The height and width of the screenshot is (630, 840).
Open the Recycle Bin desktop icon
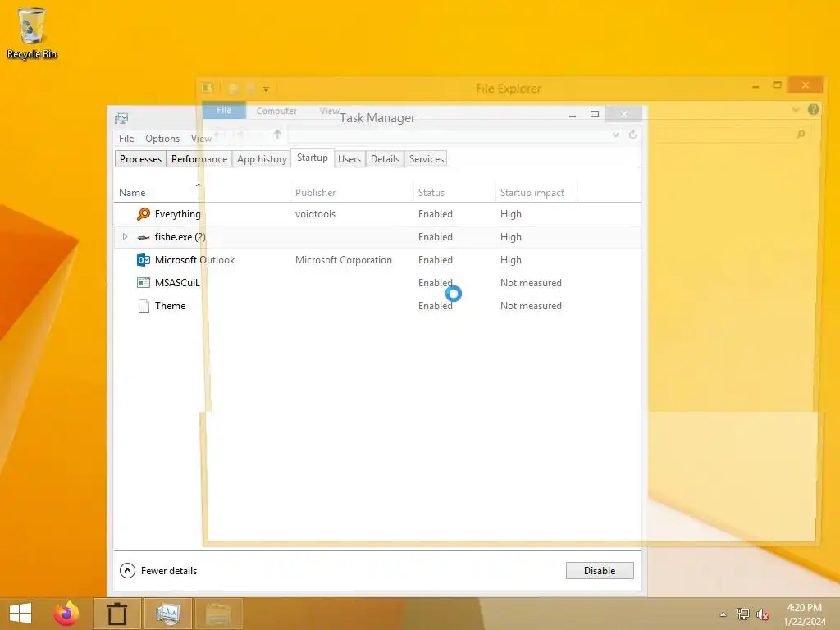pyautogui.click(x=32, y=33)
